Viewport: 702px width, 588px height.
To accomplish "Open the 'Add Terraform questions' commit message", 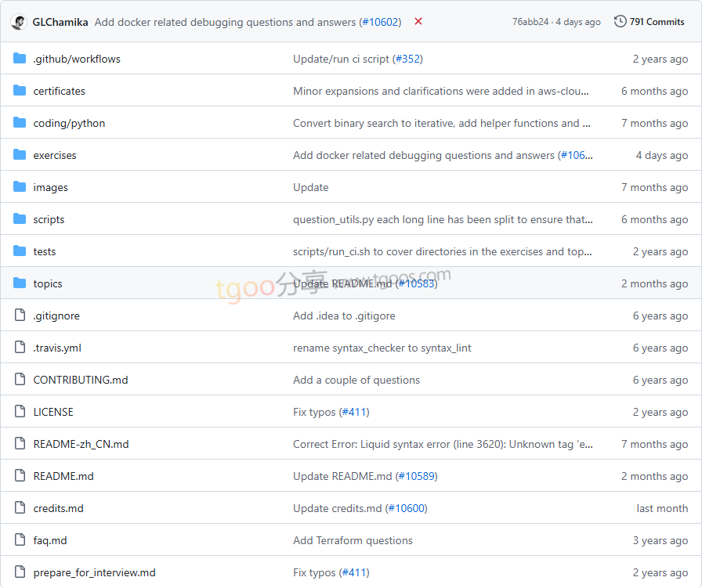I will (x=353, y=540).
